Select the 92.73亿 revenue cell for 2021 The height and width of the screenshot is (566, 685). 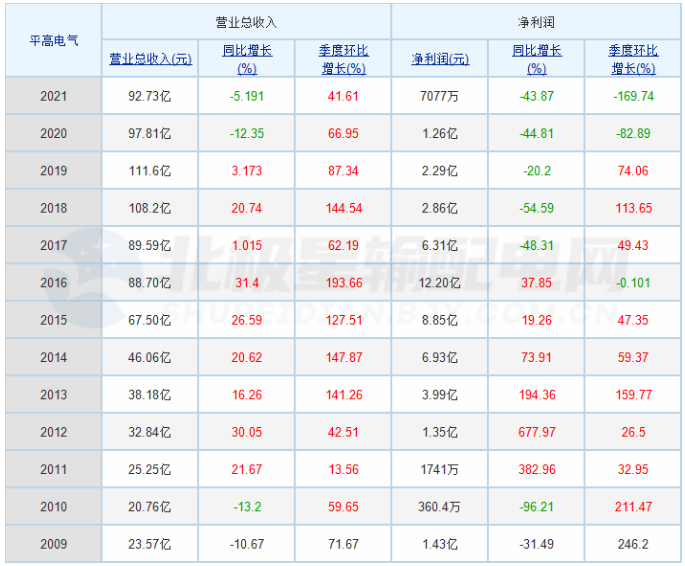click(150, 96)
